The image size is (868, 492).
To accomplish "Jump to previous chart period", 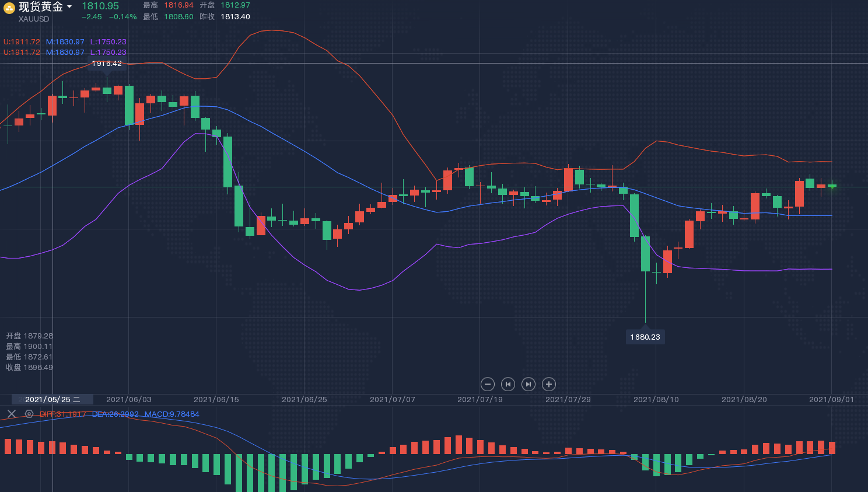I will point(508,384).
